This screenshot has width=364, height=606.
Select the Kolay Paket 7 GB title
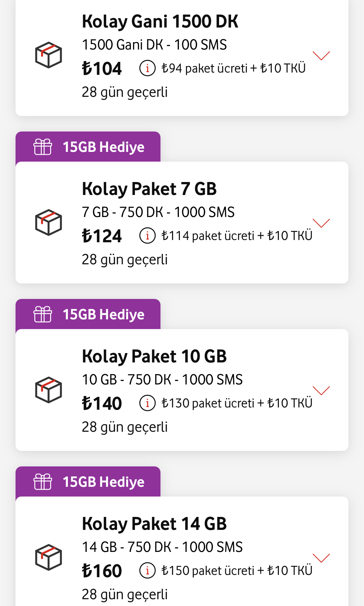149,189
